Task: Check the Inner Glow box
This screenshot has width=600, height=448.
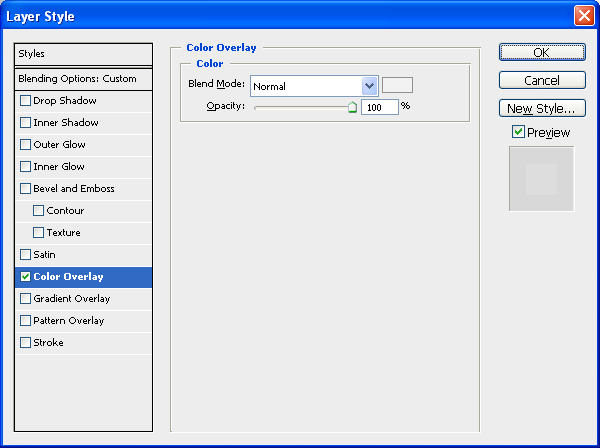Action: pos(25,166)
